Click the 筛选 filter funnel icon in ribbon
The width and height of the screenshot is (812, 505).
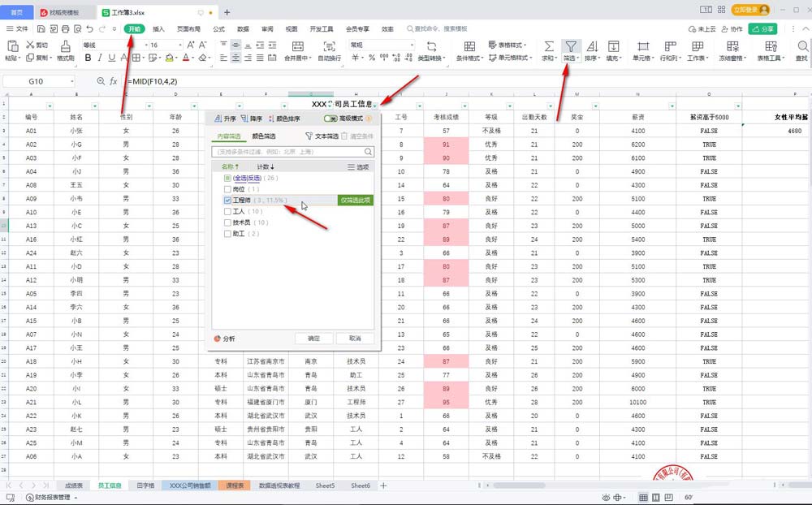[x=571, y=46]
